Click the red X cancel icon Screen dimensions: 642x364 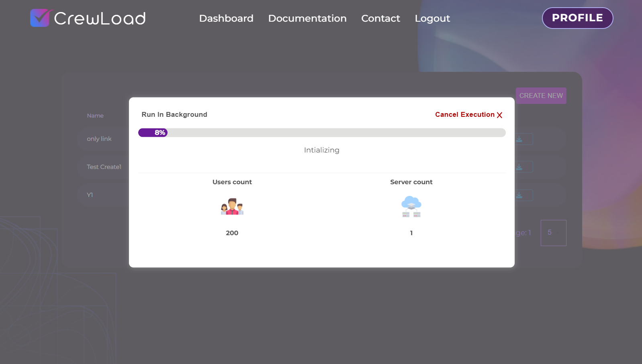(x=499, y=115)
